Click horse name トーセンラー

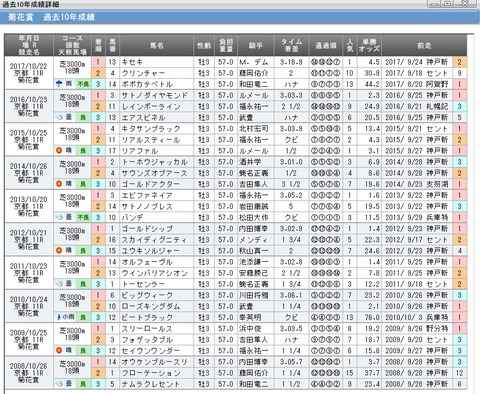[x=143, y=284]
